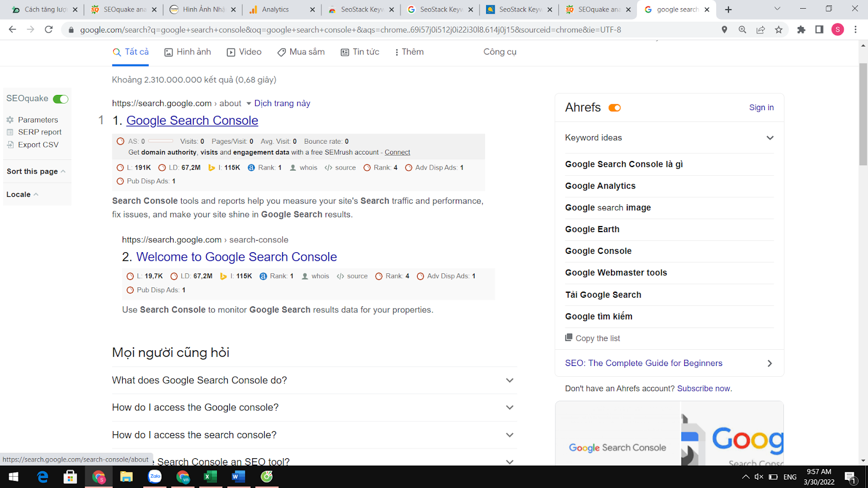Open the Công cụ tools button
This screenshot has width=868, height=488.
coord(500,52)
